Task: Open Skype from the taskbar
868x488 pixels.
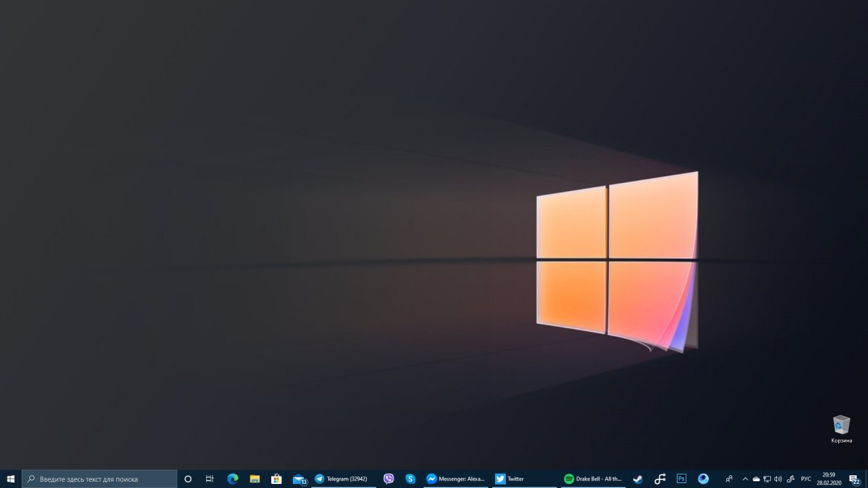Action: [410, 479]
